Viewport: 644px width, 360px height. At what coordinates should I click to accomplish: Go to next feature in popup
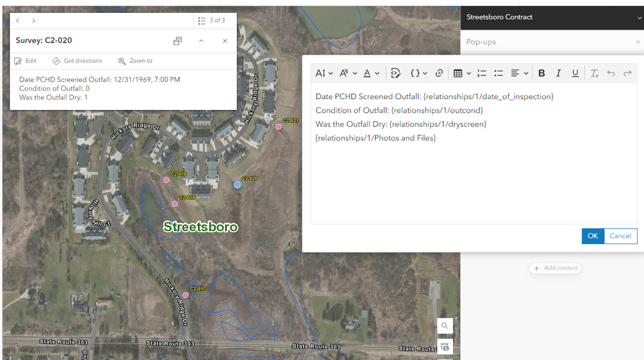(x=34, y=21)
